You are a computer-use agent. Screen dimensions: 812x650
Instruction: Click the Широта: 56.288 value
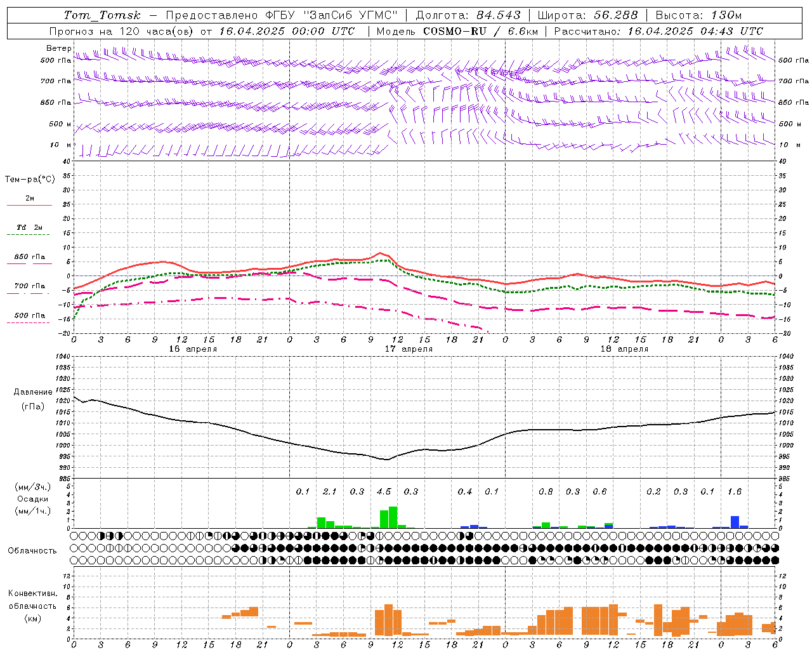point(587,15)
